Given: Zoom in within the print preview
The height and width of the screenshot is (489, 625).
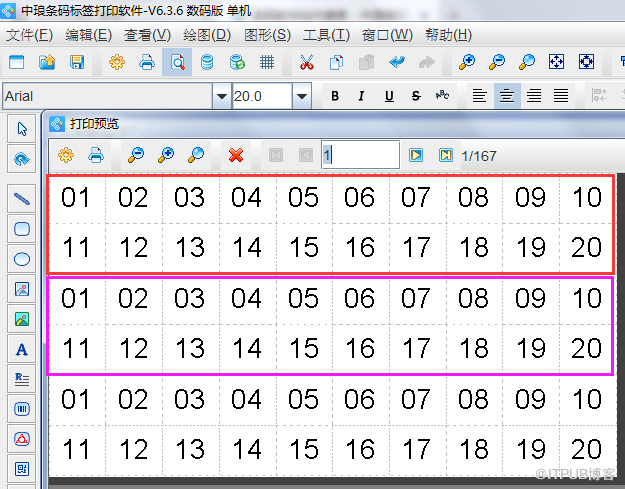Looking at the screenshot, I should 166,155.
